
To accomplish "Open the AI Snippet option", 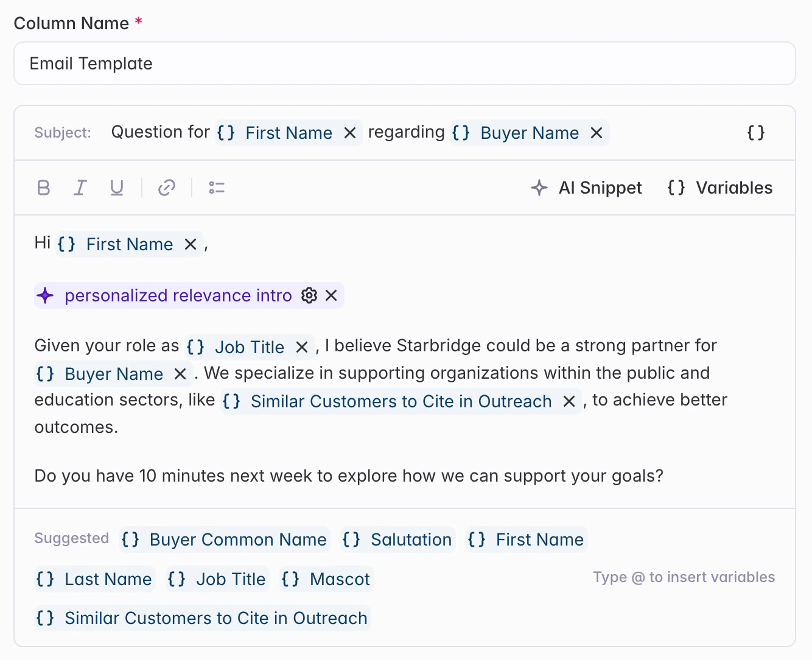I will (x=586, y=188).
